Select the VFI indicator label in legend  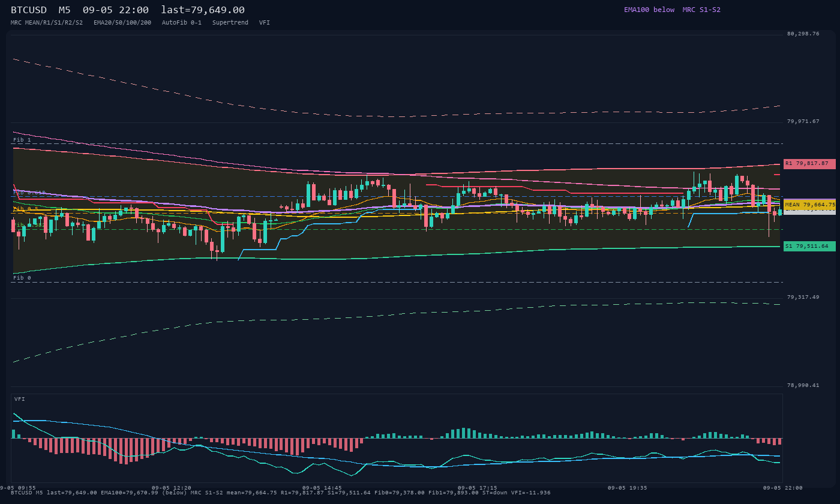[x=265, y=22]
